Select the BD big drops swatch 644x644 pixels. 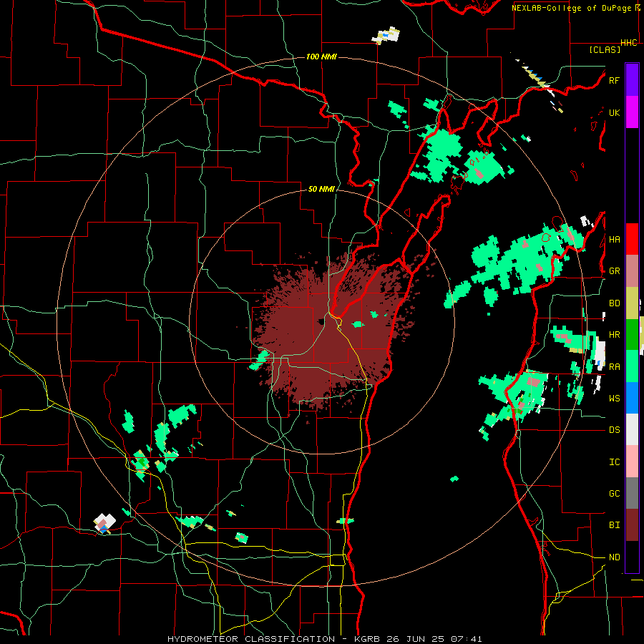632,303
